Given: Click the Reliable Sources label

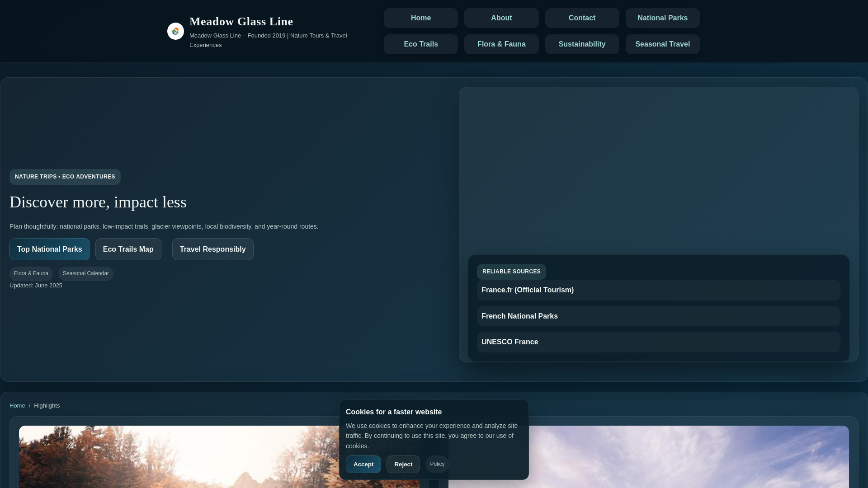Looking at the screenshot, I should pyautogui.click(x=511, y=272).
